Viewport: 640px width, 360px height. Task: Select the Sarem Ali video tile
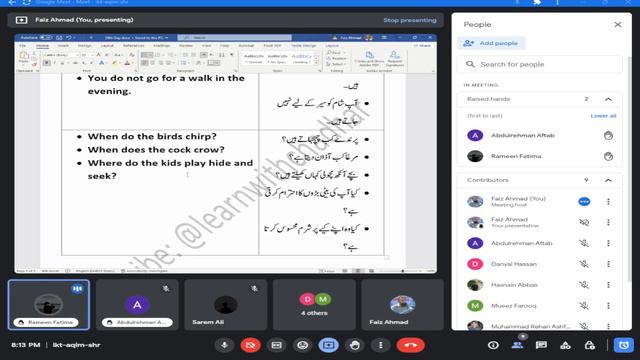click(x=226, y=304)
